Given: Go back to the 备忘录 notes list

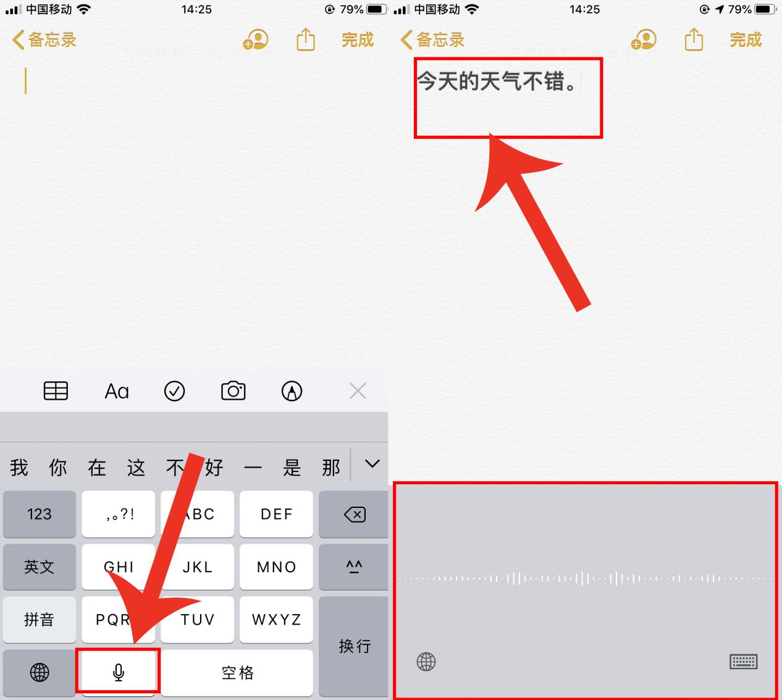Looking at the screenshot, I should [x=43, y=40].
